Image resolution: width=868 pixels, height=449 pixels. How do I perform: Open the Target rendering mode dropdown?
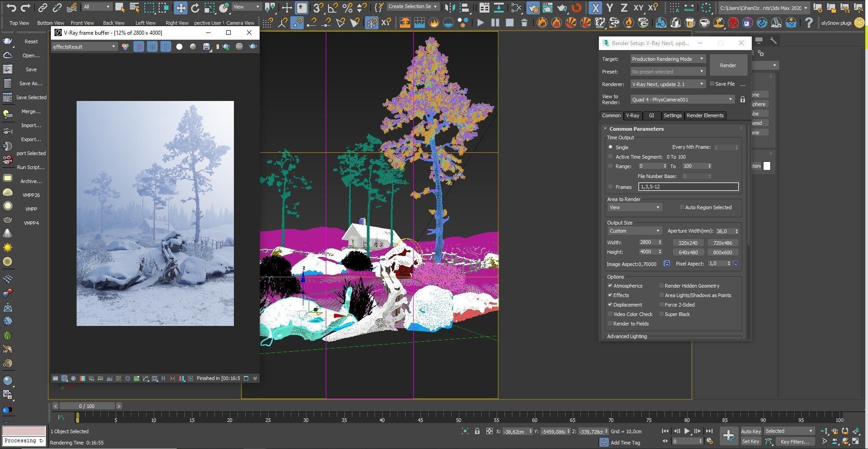click(x=667, y=59)
